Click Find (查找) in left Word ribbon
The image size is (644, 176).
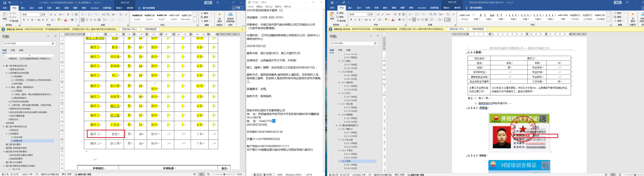click(x=206, y=13)
